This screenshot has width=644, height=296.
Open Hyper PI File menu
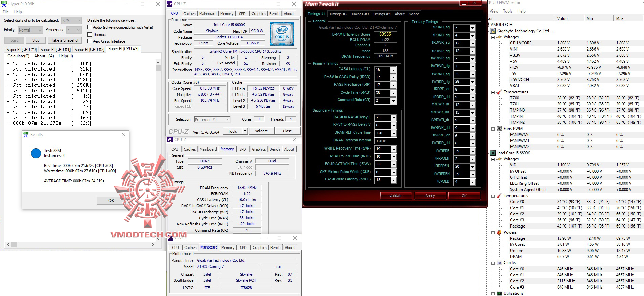[x=6, y=12]
